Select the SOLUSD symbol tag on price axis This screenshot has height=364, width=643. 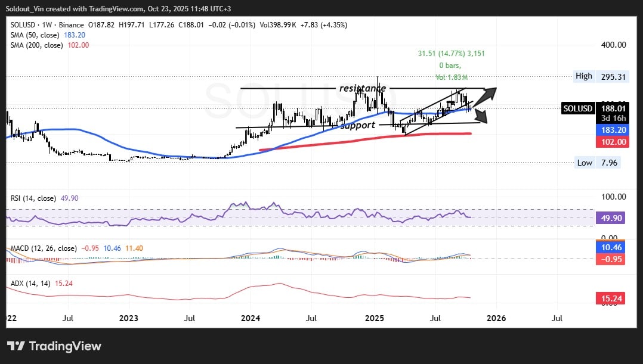click(x=577, y=108)
